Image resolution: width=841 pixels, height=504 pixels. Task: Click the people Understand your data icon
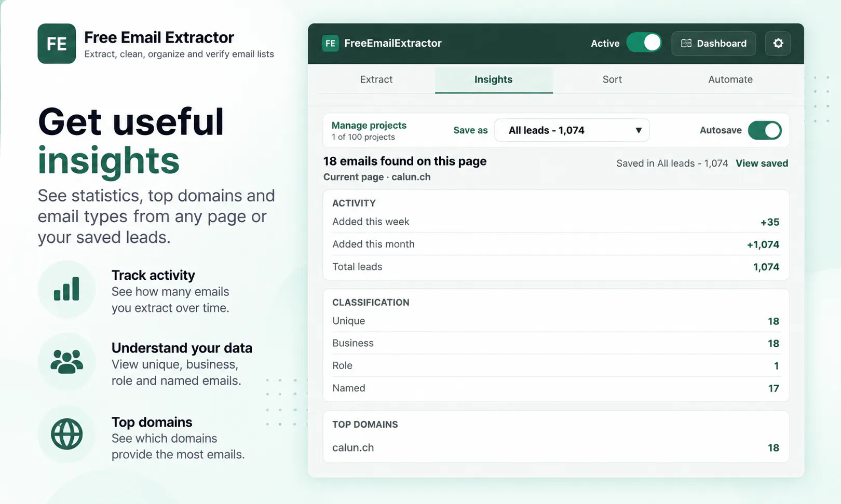(66, 362)
